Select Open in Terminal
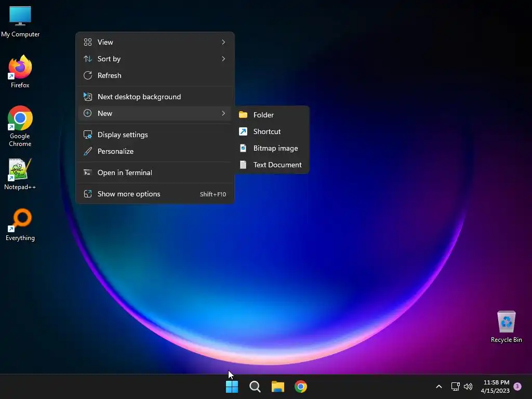 [x=155, y=172]
